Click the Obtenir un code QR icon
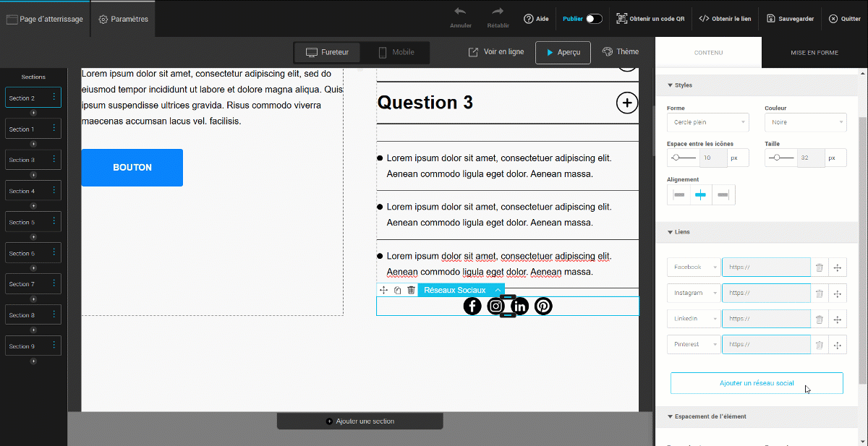The image size is (868, 446). (621, 19)
